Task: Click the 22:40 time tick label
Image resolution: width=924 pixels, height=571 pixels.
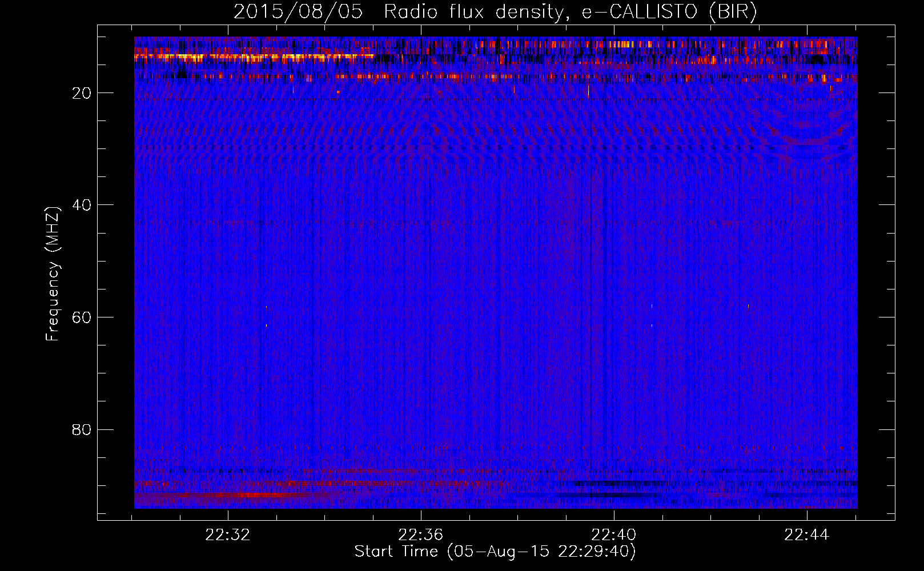Action: pos(614,535)
